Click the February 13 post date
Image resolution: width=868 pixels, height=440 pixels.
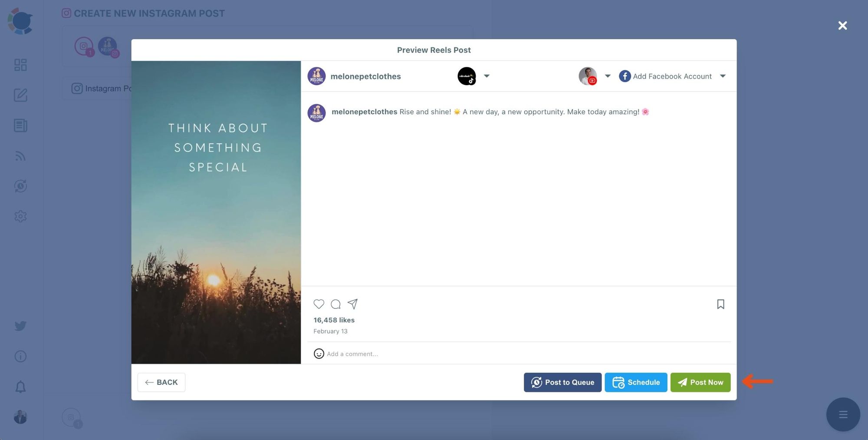330,331
